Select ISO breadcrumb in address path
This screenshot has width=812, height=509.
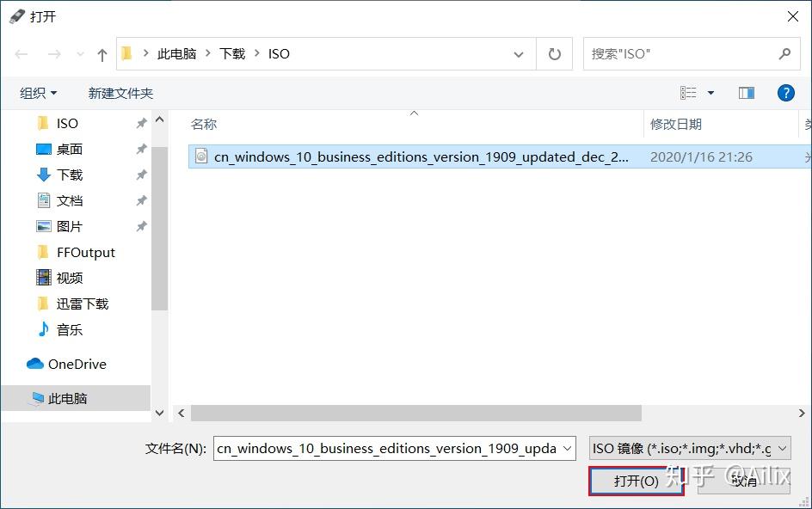coord(279,54)
